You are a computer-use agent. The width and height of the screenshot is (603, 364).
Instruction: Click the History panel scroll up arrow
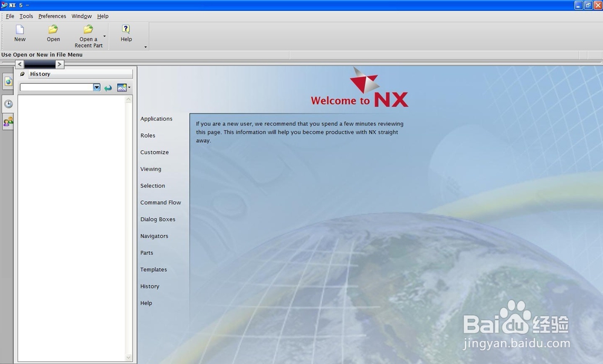[128, 99]
